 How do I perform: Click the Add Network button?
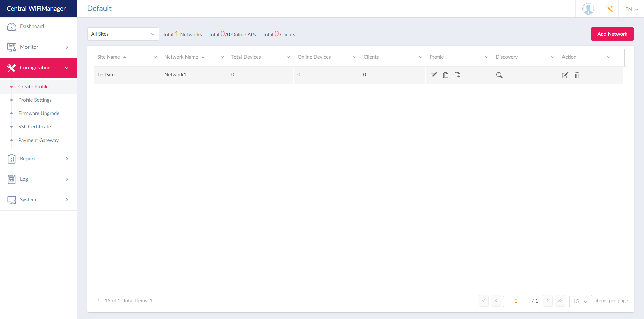tap(612, 34)
